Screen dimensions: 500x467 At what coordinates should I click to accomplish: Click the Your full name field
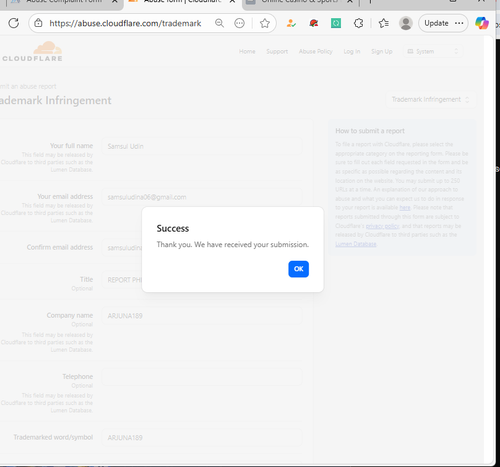[x=202, y=146]
